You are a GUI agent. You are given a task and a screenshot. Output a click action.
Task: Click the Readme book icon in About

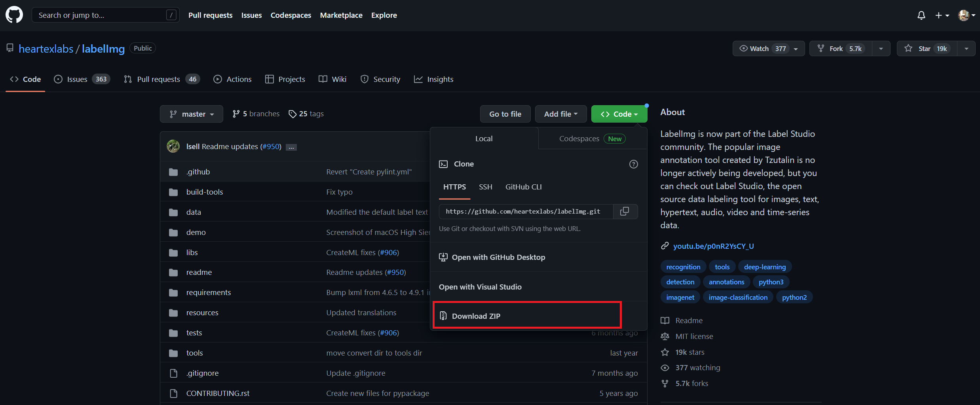[x=665, y=320]
